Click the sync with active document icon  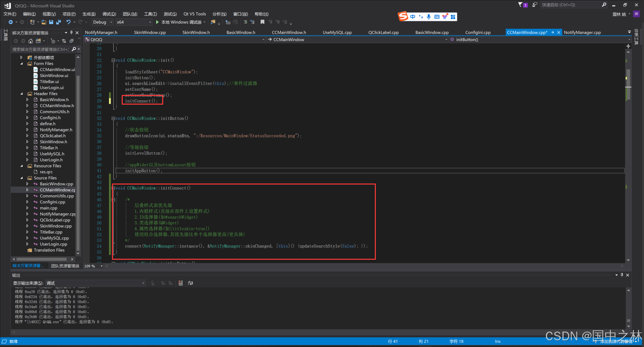tap(64, 41)
